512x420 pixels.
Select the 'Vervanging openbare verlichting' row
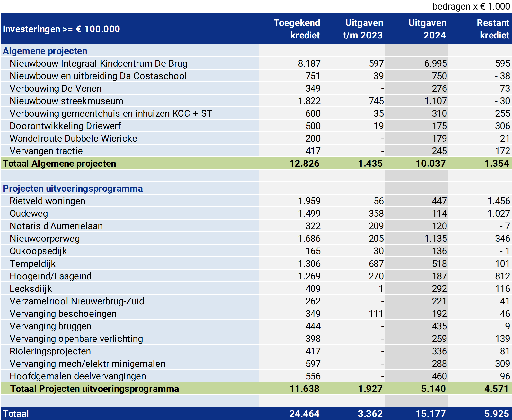76,339
